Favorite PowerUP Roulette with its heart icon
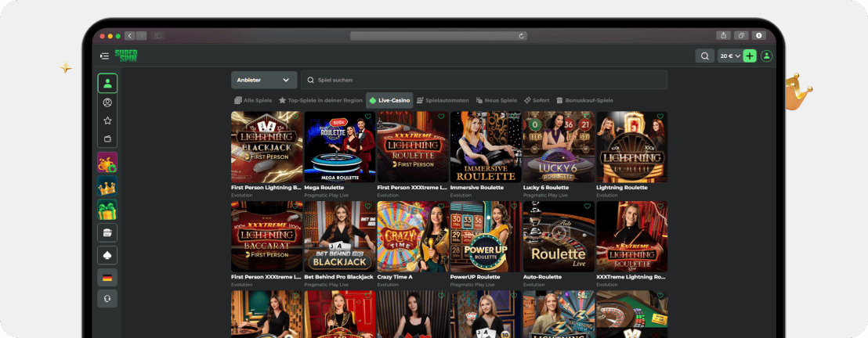This screenshot has height=338, width=868. pos(514,207)
